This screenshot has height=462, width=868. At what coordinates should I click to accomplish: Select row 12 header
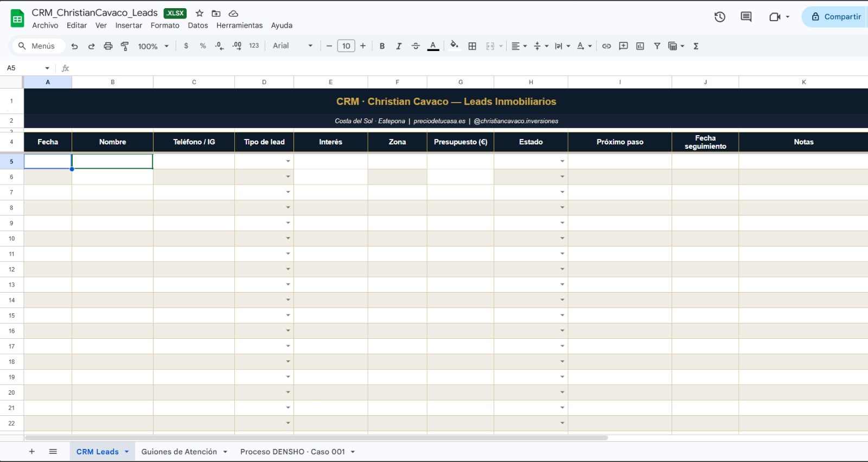point(11,269)
